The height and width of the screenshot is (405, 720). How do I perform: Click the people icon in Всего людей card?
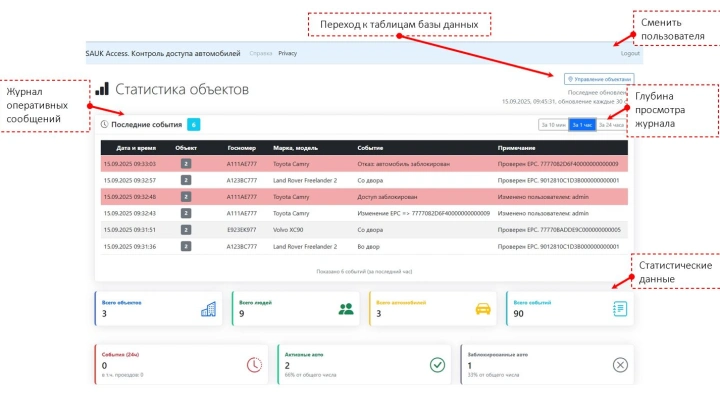(x=346, y=309)
